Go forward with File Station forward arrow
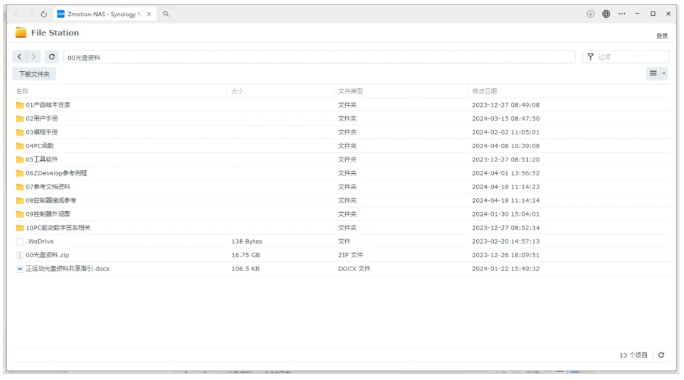 click(x=34, y=57)
